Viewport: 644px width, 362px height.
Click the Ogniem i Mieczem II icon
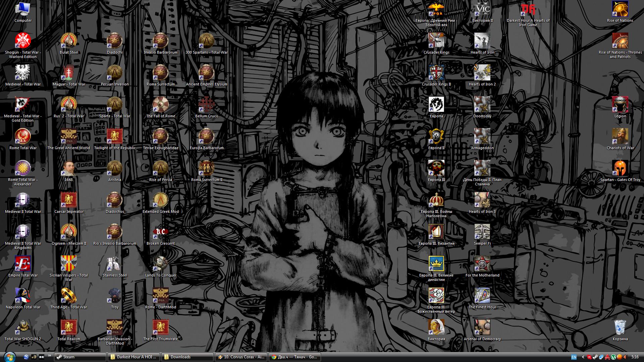point(69,235)
